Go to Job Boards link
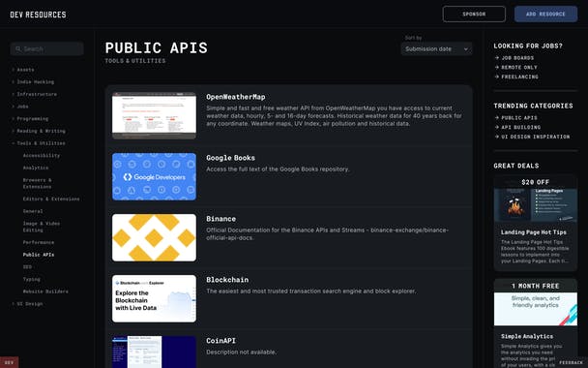Viewport: 588px width, 368px height. point(517,58)
